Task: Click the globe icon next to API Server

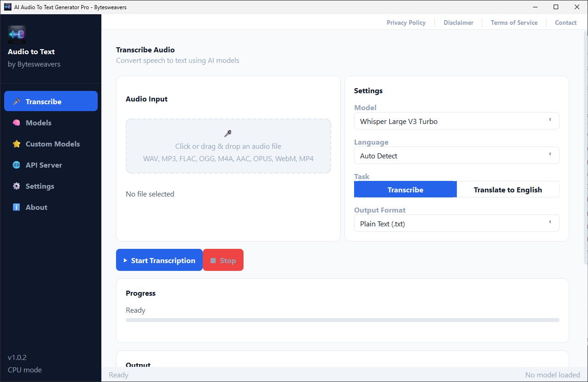Action: click(17, 165)
